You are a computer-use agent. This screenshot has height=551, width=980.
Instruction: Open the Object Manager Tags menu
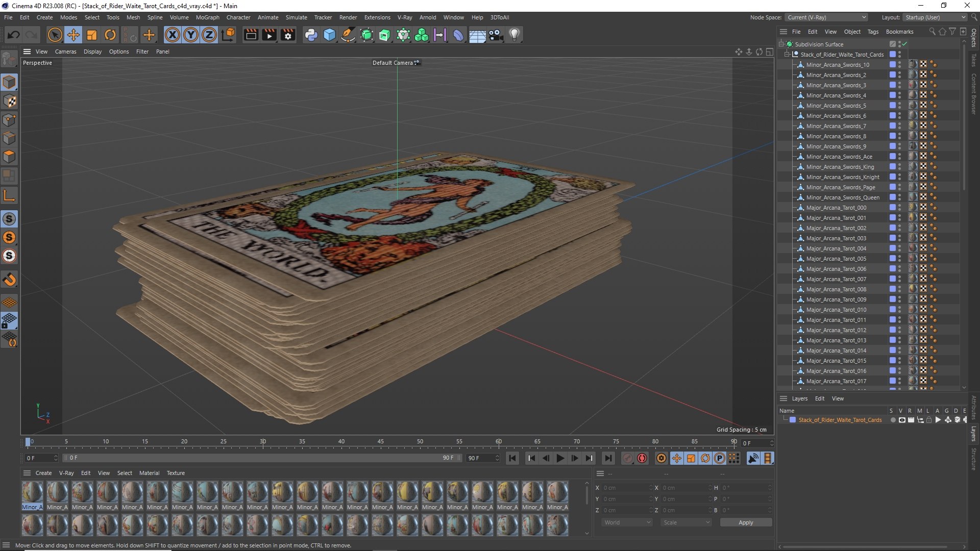pyautogui.click(x=873, y=32)
